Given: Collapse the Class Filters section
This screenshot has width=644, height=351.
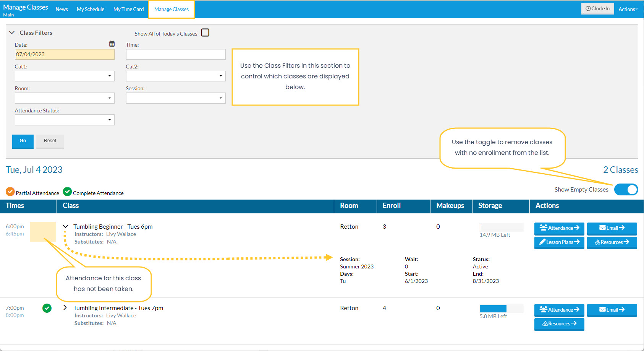Looking at the screenshot, I should click(x=12, y=33).
